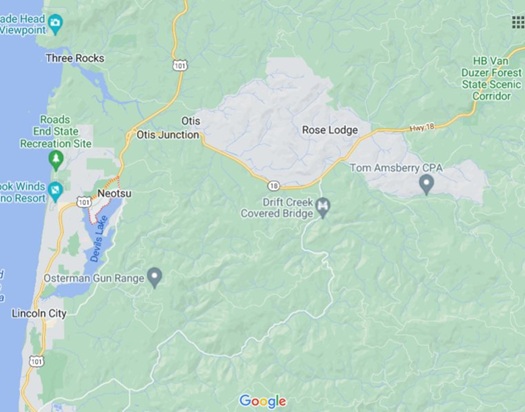Click the Highway 18 route shield
The height and width of the screenshot is (412, 525).
click(274, 185)
